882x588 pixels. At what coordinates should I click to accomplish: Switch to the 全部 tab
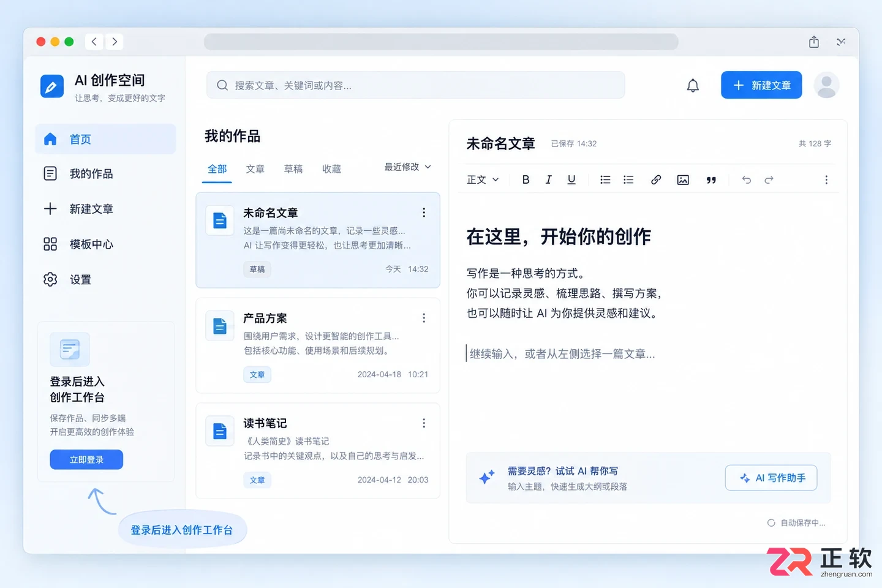click(x=217, y=169)
